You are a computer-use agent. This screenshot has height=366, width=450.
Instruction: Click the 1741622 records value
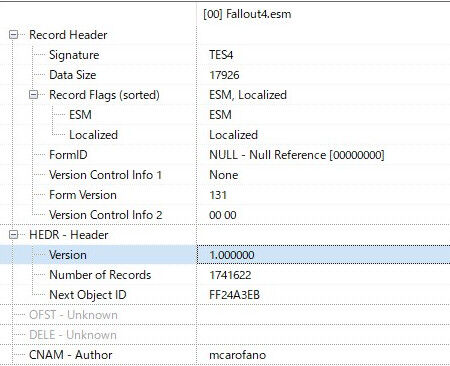point(230,275)
